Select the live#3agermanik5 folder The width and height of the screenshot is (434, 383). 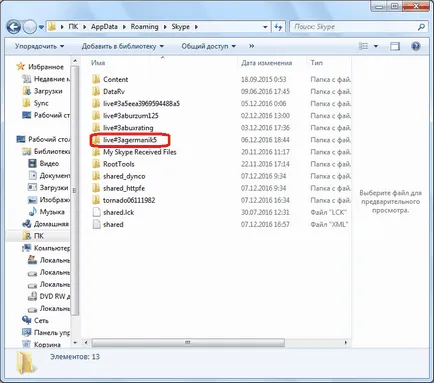click(130, 140)
